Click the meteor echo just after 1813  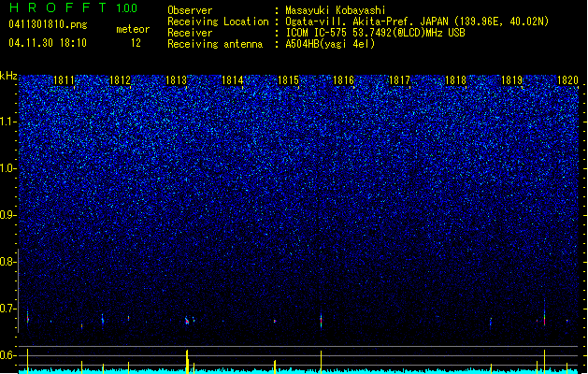pyautogui.click(x=187, y=321)
